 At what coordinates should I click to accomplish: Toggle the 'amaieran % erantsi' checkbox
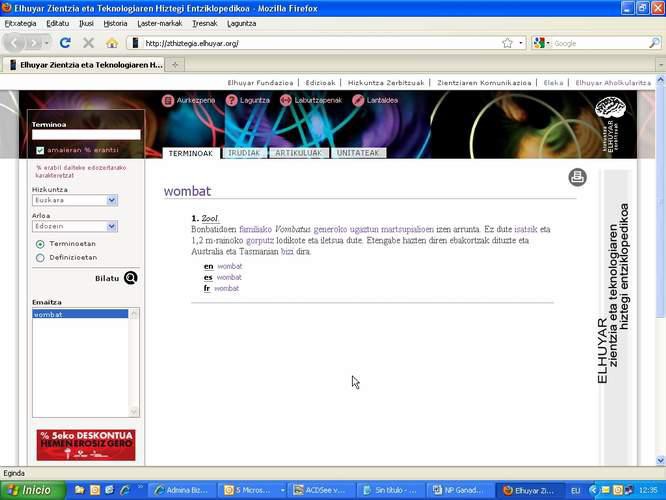click(x=40, y=150)
